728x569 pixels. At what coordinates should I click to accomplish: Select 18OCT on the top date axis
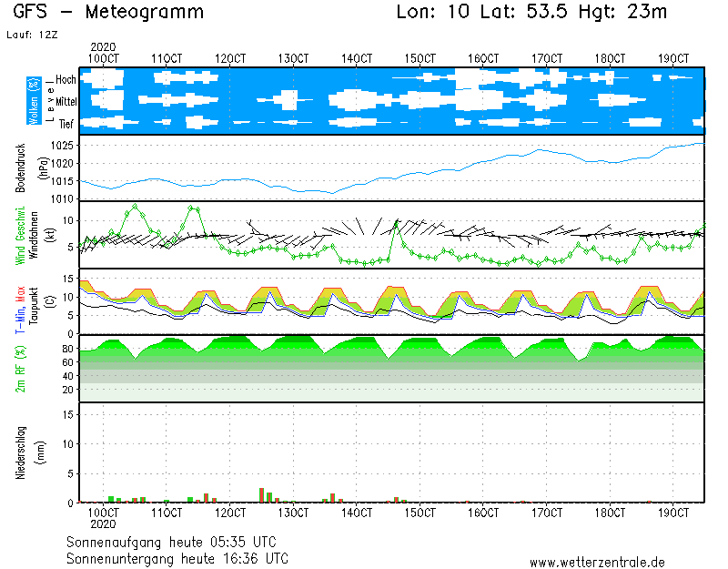coord(610,59)
